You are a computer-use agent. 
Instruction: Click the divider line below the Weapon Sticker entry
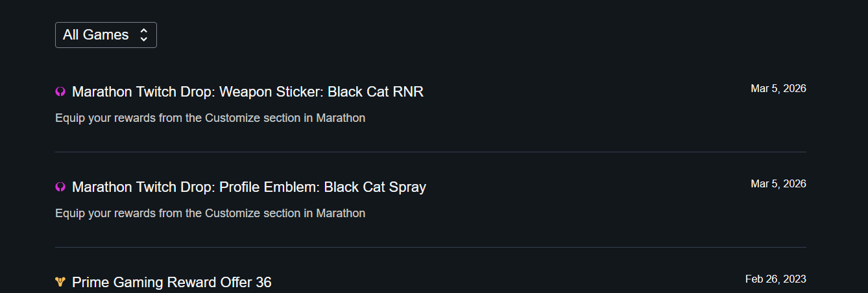[430, 152]
